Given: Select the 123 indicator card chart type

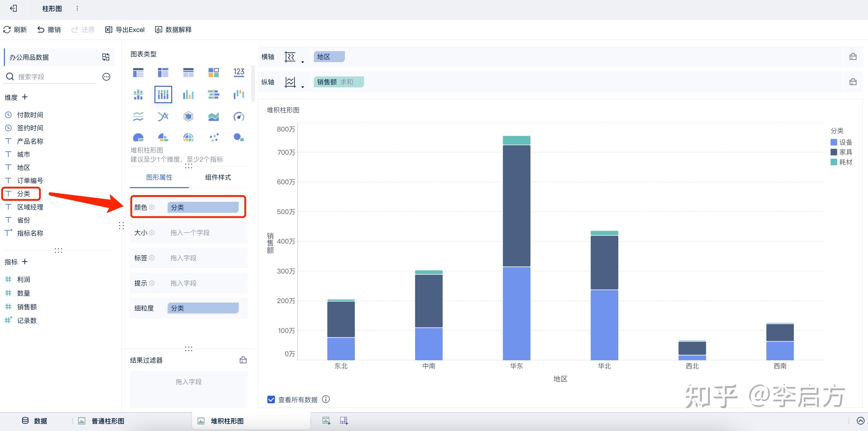Looking at the screenshot, I should pyautogui.click(x=239, y=72).
